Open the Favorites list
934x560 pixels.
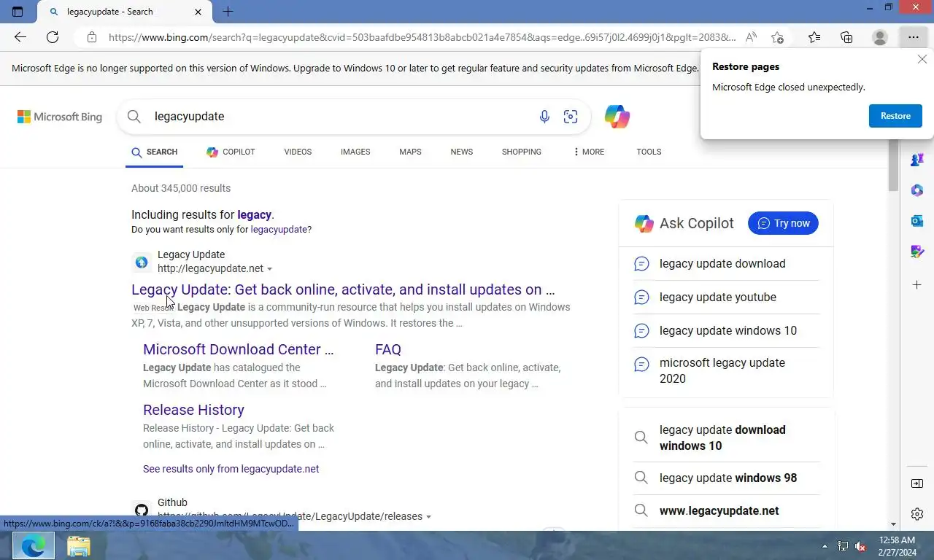point(814,37)
